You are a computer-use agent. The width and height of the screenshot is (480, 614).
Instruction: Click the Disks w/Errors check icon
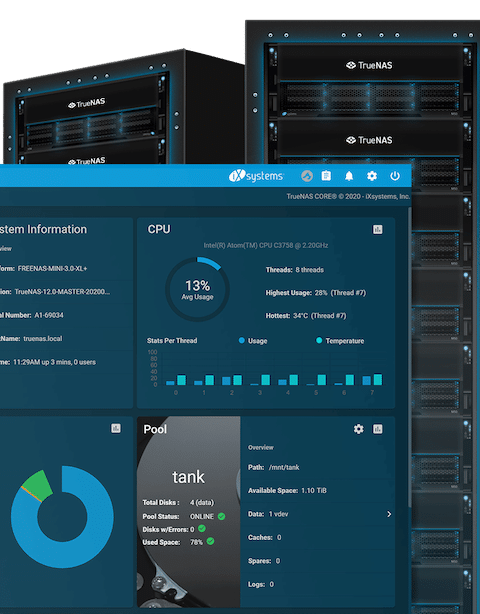(x=202, y=529)
